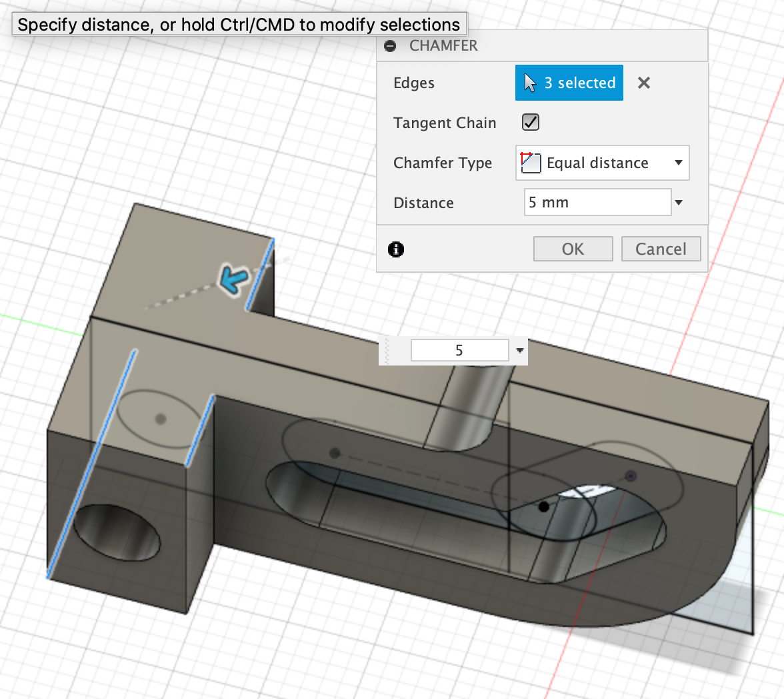This screenshot has height=699, width=784.
Task: Click the grip handle of floating value box
Action: [387, 351]
